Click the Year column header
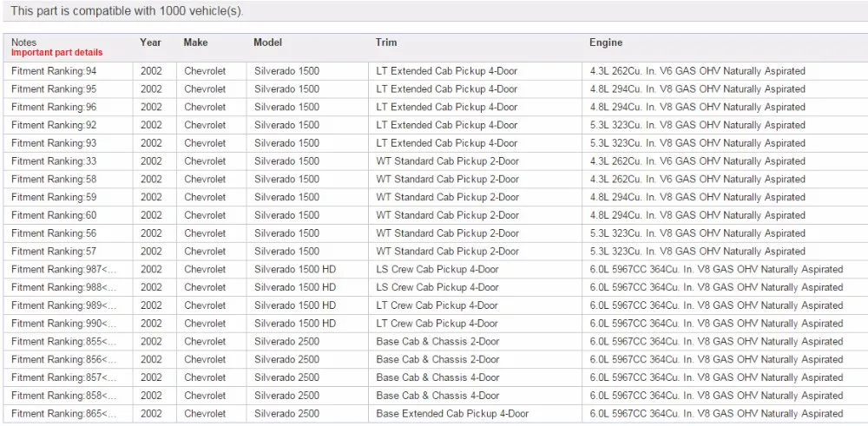 point(150,43)
